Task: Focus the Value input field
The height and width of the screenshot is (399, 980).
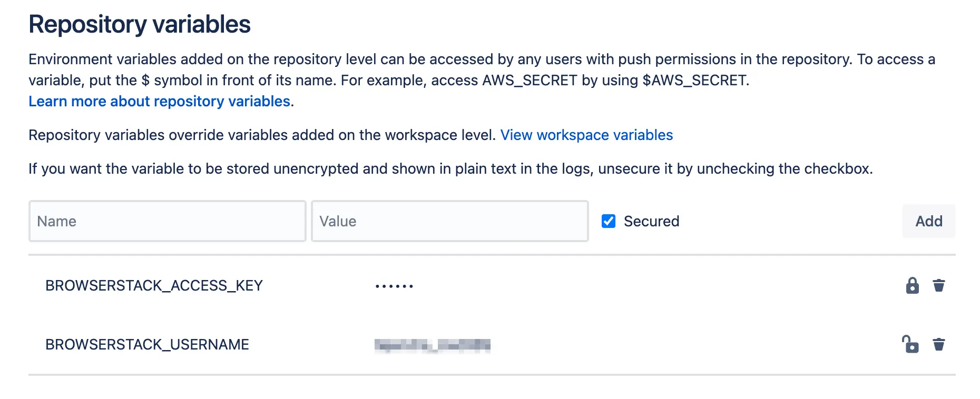Action: click(x=449, y=221)
